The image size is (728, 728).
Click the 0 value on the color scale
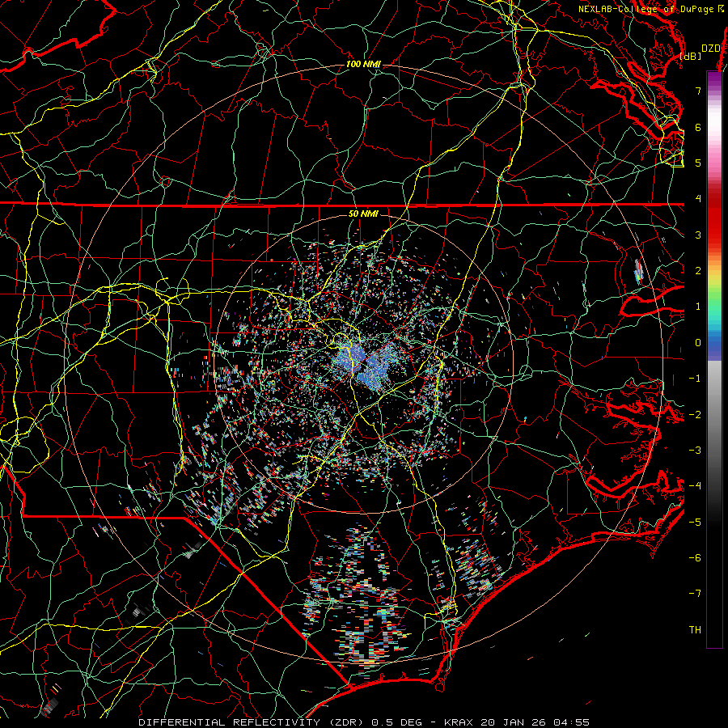[698, 343]
